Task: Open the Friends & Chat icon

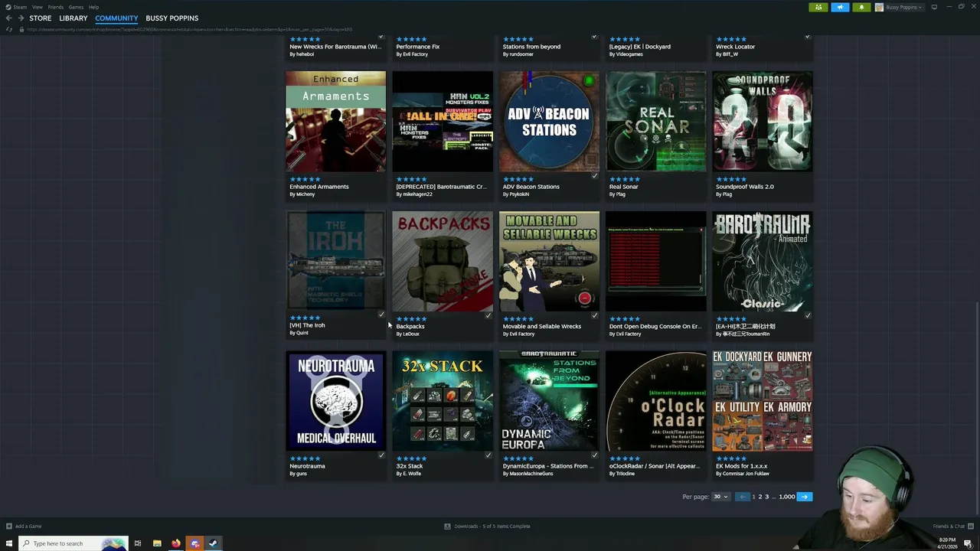Action: (x=971, y=527)
